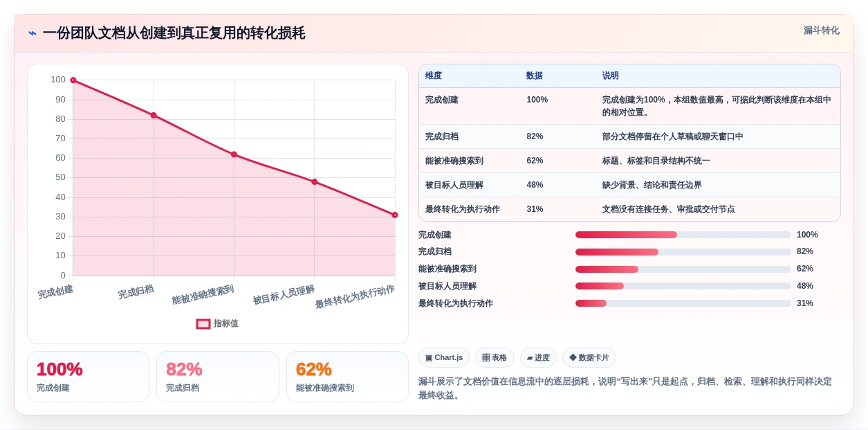The height and width of the screenshot is (430, 868).
Task: Click the x-axis label 完成创建
Action: [55, 292]
